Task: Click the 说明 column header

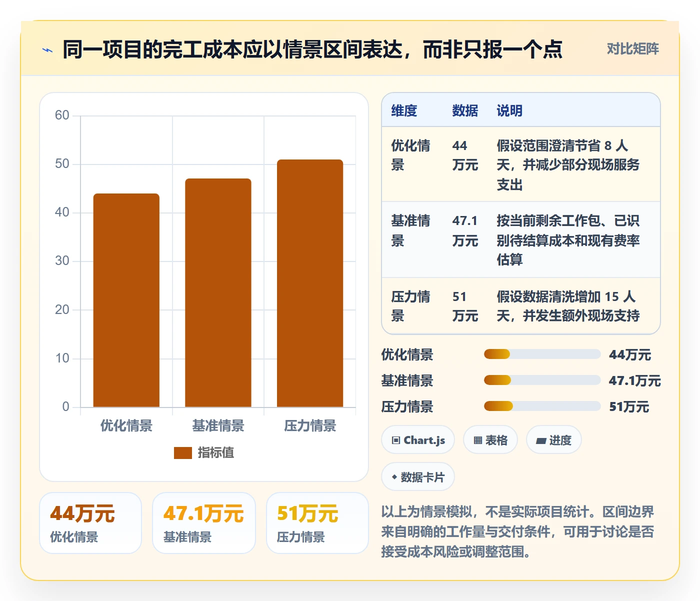Action: [x=509, y=110]
